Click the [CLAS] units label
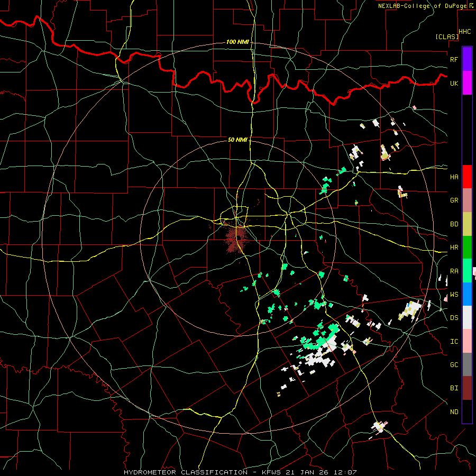Image resolution: width=476 pixels, height=476 pixels. [447, 36]
